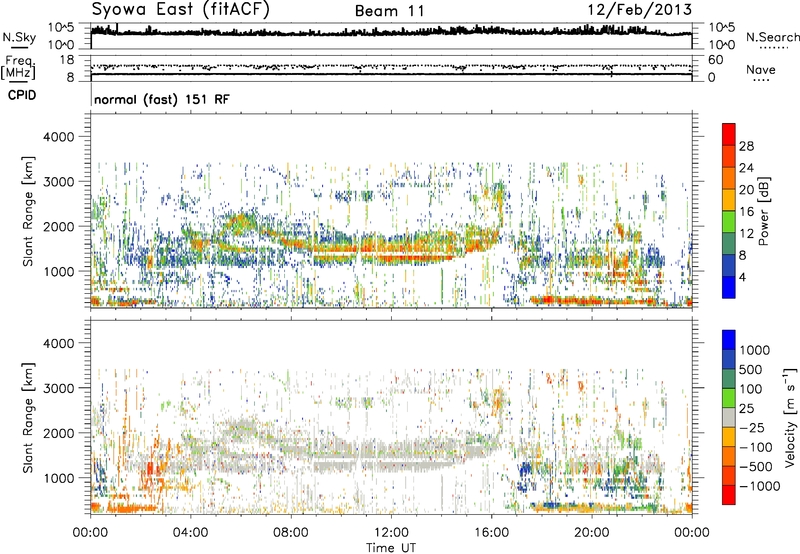Click the '4000' range tick of velocity plot
The width and height of the screenshot is (800, 554).
tap(59, 344)
